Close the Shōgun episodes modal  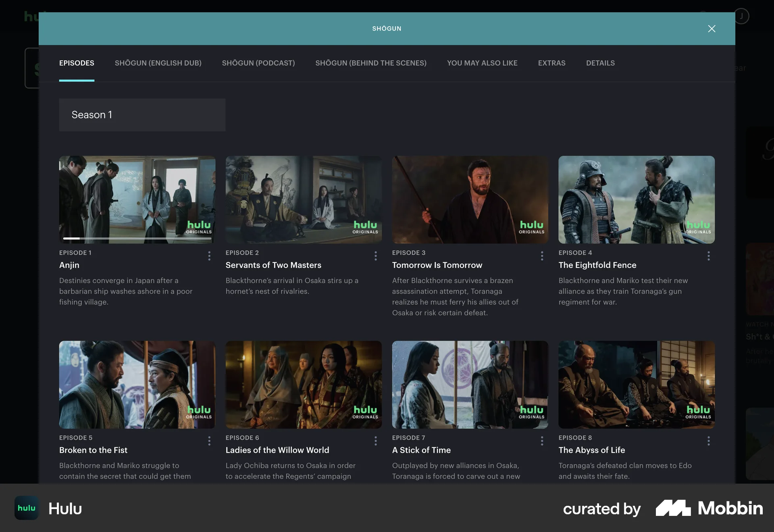[712, 29]
